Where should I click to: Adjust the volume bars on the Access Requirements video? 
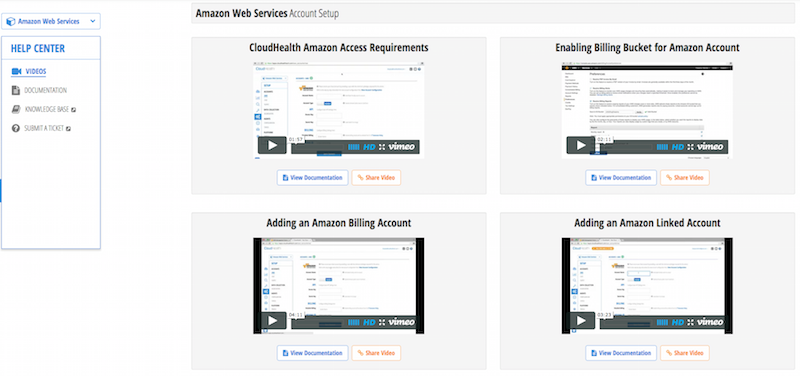354,147
